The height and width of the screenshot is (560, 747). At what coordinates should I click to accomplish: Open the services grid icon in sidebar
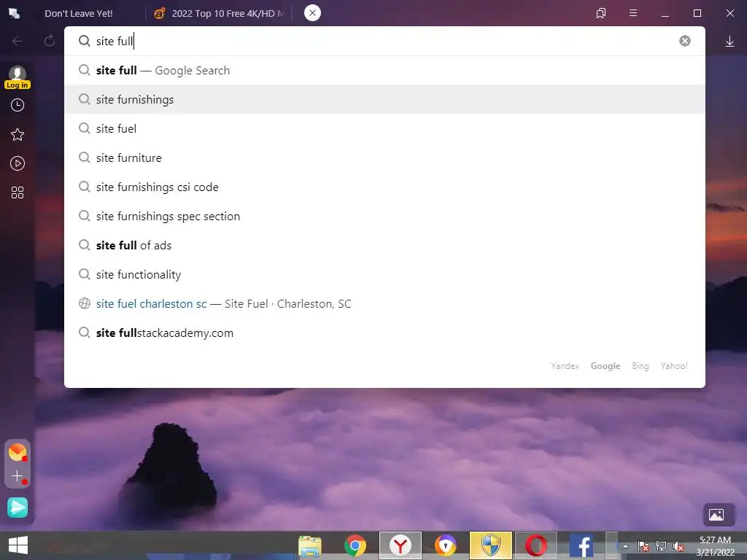(x=18, y=192)
